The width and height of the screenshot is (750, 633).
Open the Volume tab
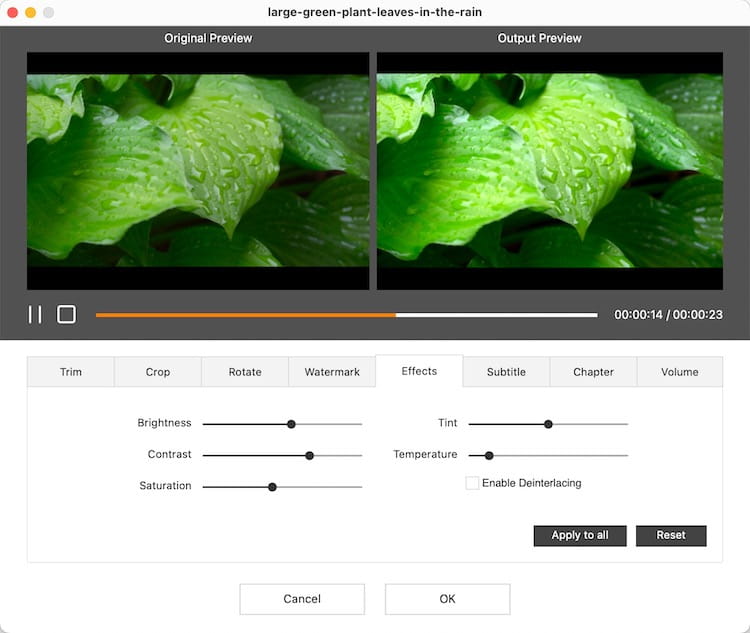680,372
